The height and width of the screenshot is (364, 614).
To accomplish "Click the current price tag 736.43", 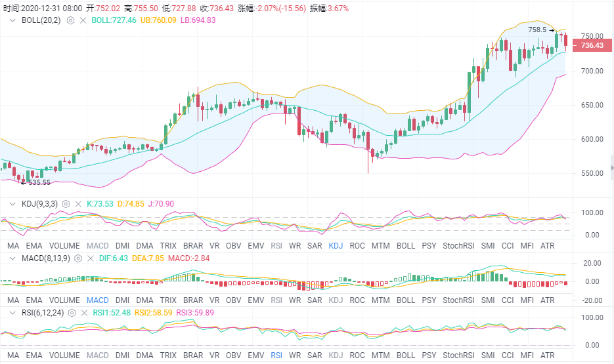I will pos(592,45).
